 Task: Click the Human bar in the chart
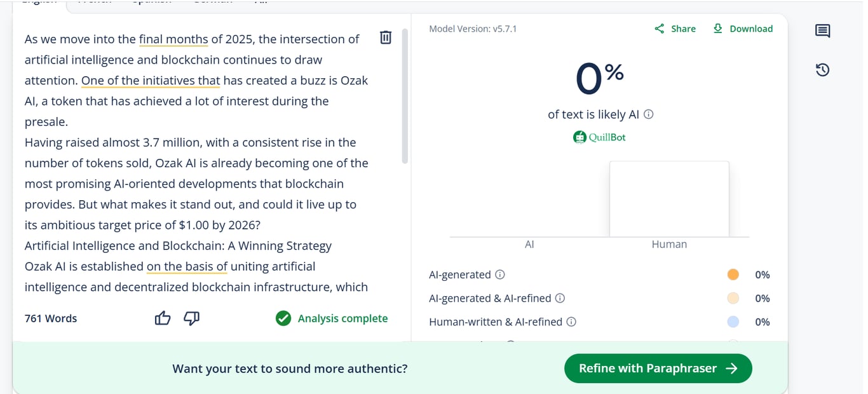point(669,199)
